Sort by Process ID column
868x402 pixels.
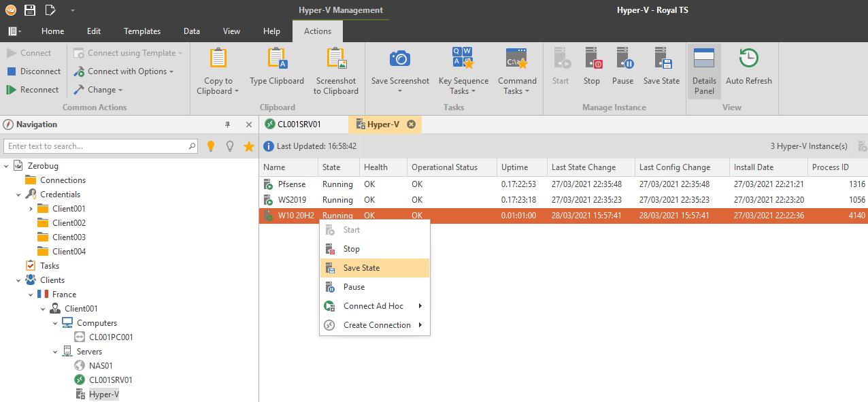[837, 167]
